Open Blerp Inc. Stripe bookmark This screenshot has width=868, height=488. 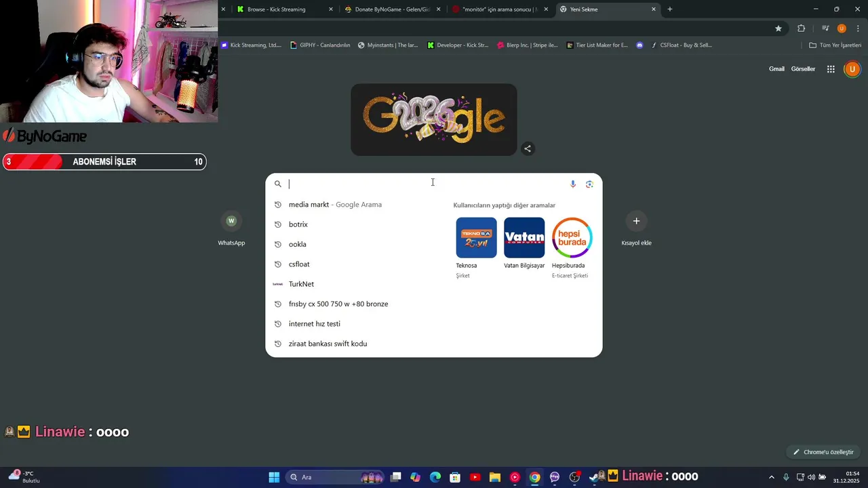click(x=527, y=45)
